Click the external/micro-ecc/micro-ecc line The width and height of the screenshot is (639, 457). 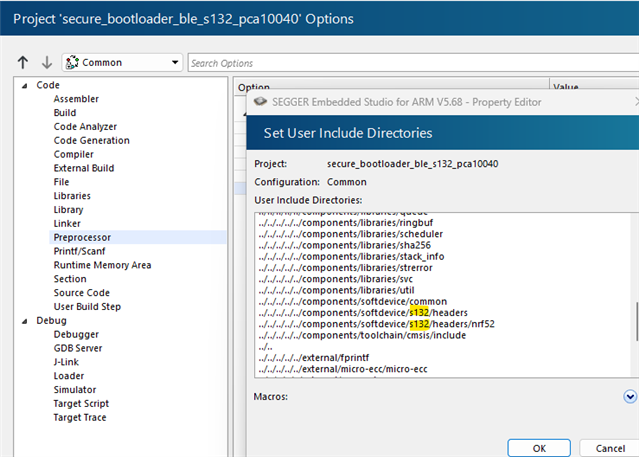pos(343,369)
